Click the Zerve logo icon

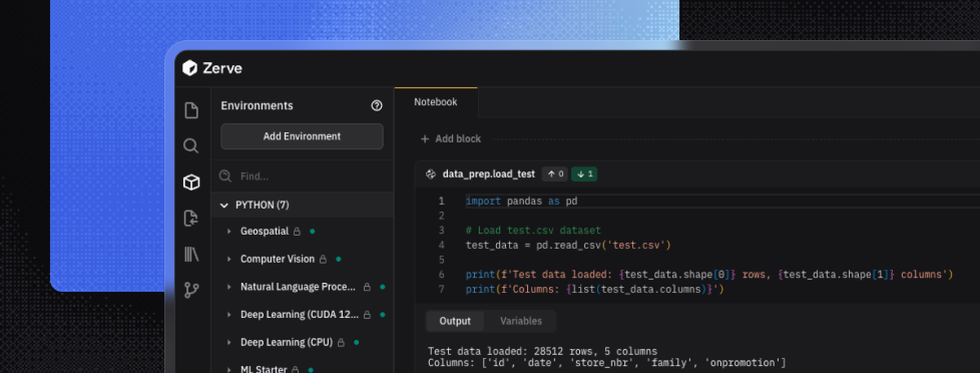(190, 68)
